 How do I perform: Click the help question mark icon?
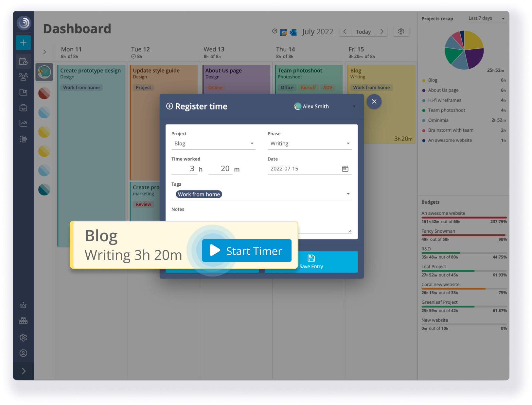click(x=275, y=31)
